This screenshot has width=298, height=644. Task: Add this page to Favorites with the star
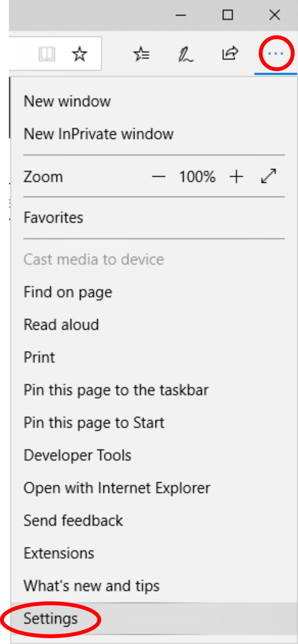point(79,54)
